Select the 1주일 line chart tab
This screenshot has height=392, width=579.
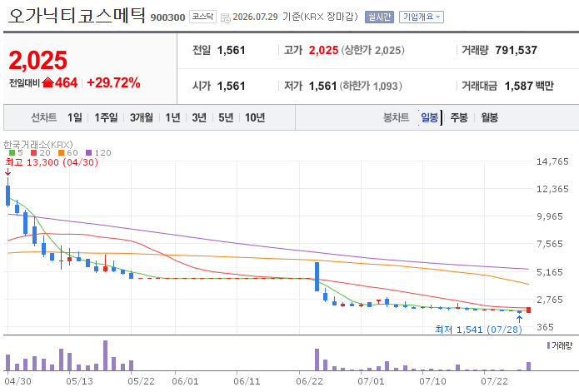(x=106, y=117)
